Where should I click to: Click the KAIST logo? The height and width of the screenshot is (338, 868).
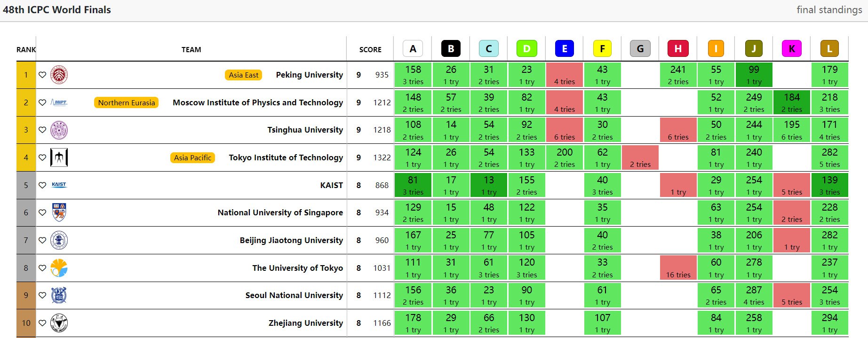pos(59,185)
